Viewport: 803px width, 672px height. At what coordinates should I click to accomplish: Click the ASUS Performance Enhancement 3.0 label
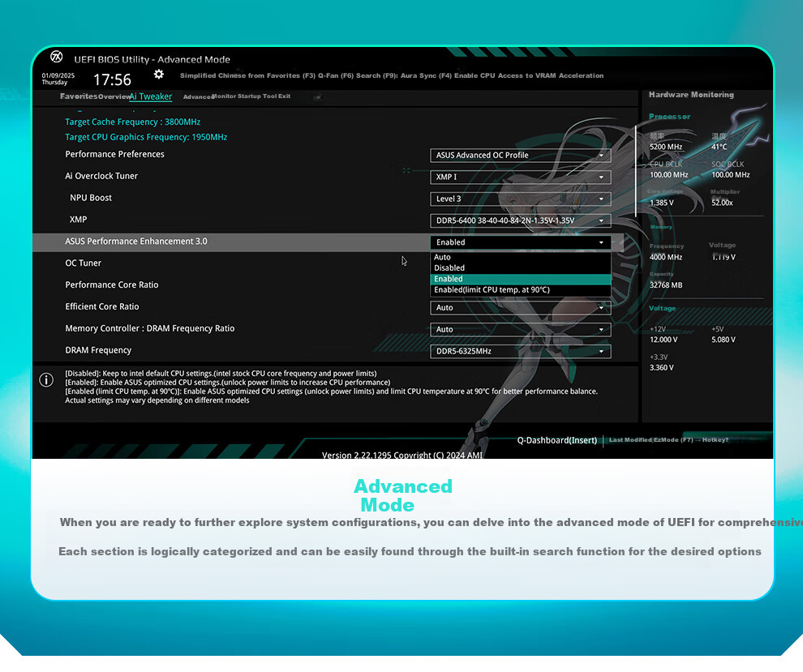(136, 241)
